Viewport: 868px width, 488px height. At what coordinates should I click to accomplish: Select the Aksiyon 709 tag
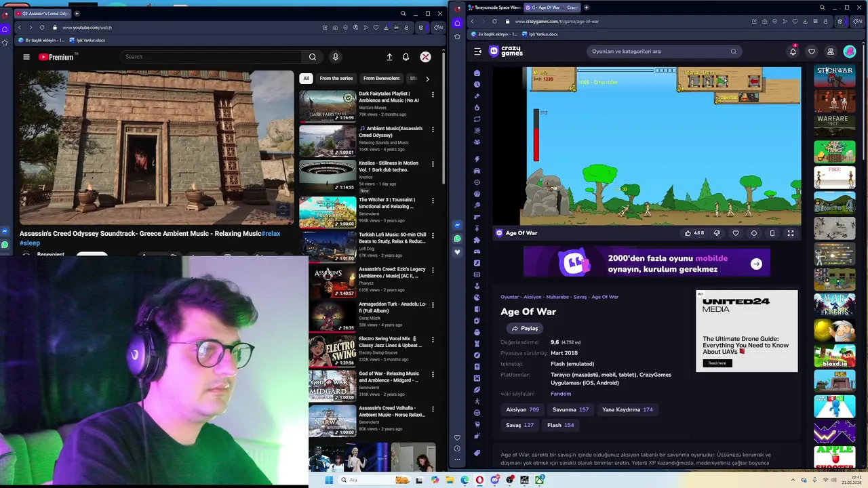pos(522,410)
